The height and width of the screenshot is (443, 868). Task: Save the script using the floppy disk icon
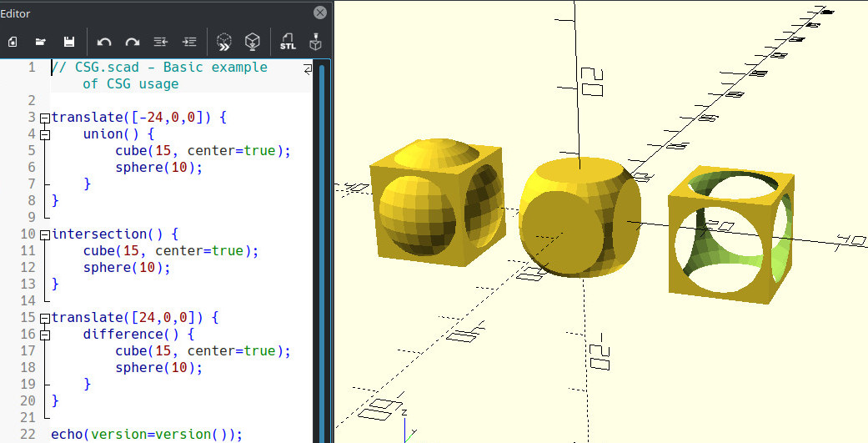point(69,41)
